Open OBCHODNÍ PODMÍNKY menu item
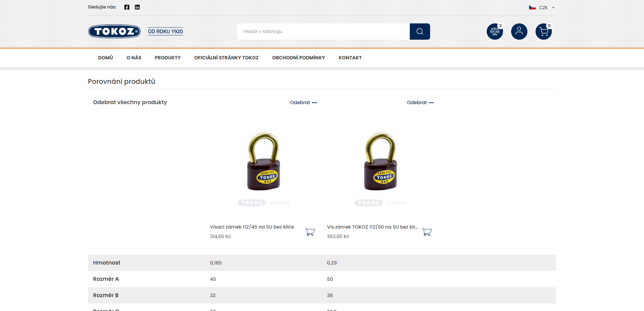Viewport: 644px width, 311px height. tap(299, 58)
